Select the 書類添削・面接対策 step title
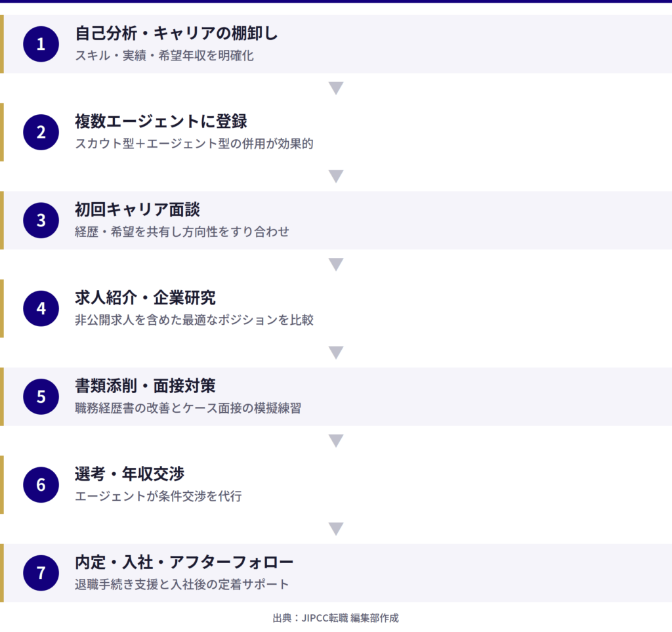 point(145,386)
